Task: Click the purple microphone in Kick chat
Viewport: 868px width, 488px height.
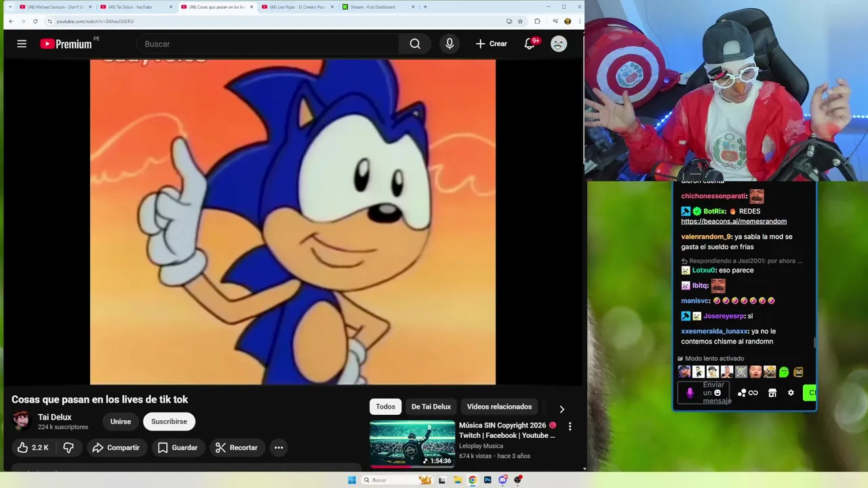Action: click(x=690, y=392)
